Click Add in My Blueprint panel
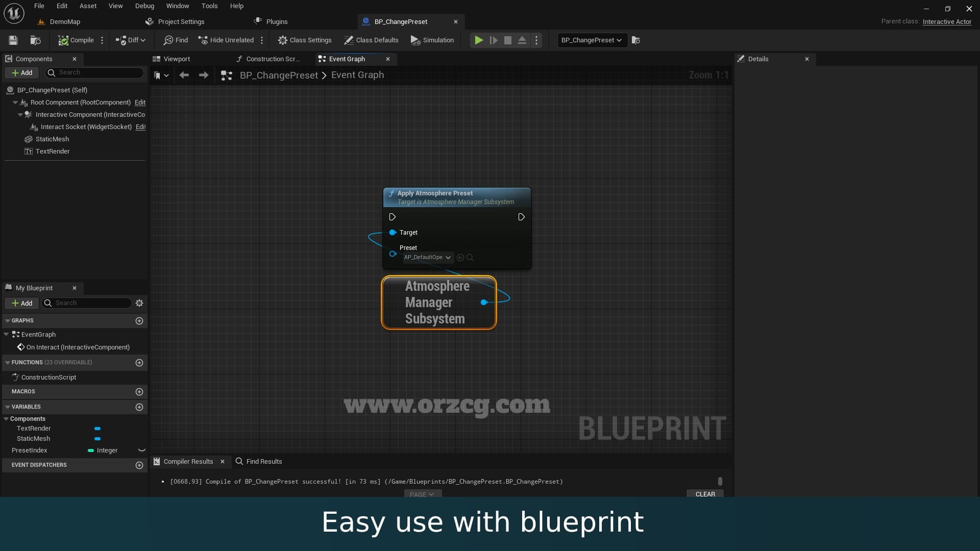This screenshot has height=551, width=980. 22,304
